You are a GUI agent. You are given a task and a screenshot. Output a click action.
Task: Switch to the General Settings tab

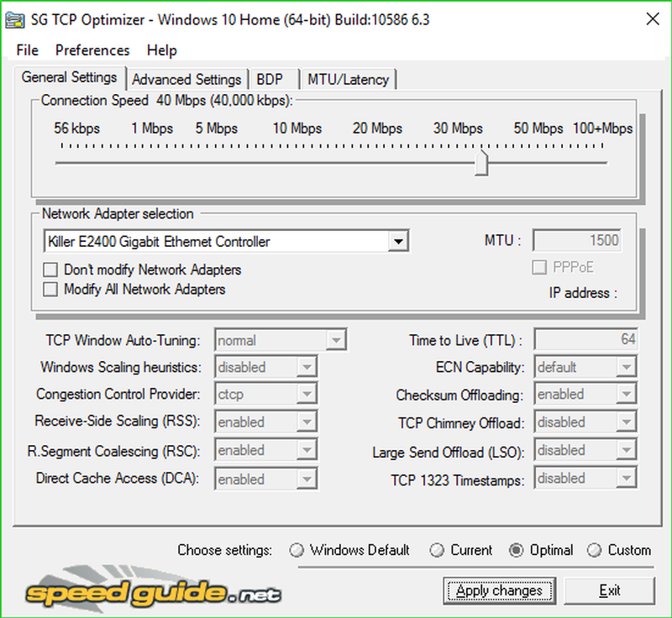(70, 77)
